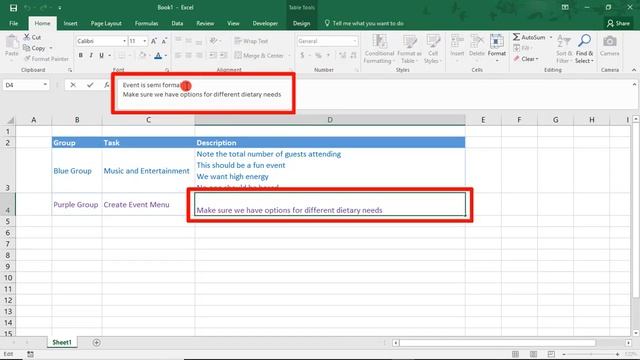Open the Sort & Filter menu
Screen dimensions: 640x360
pos(564,49)
